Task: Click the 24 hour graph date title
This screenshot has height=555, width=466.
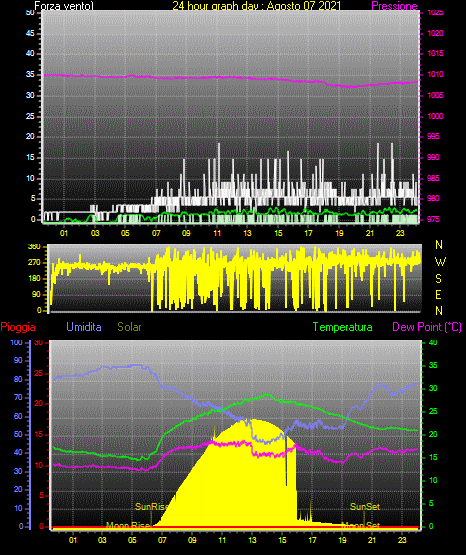Action: (x=257, y=6)
